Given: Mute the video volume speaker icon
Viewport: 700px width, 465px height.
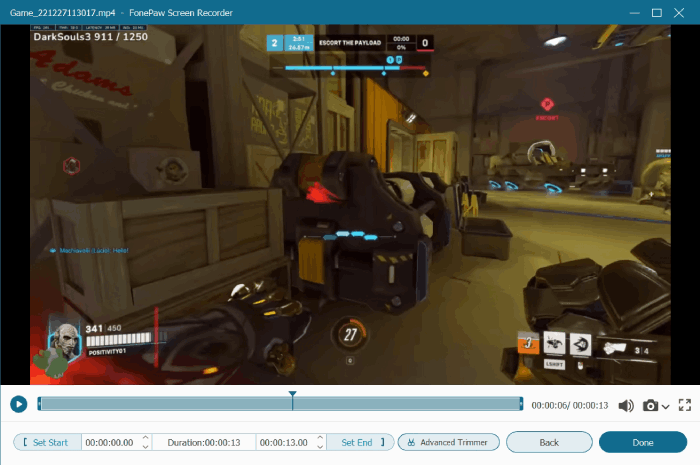Looking at the screenshot, I should (x=626, y=405).
